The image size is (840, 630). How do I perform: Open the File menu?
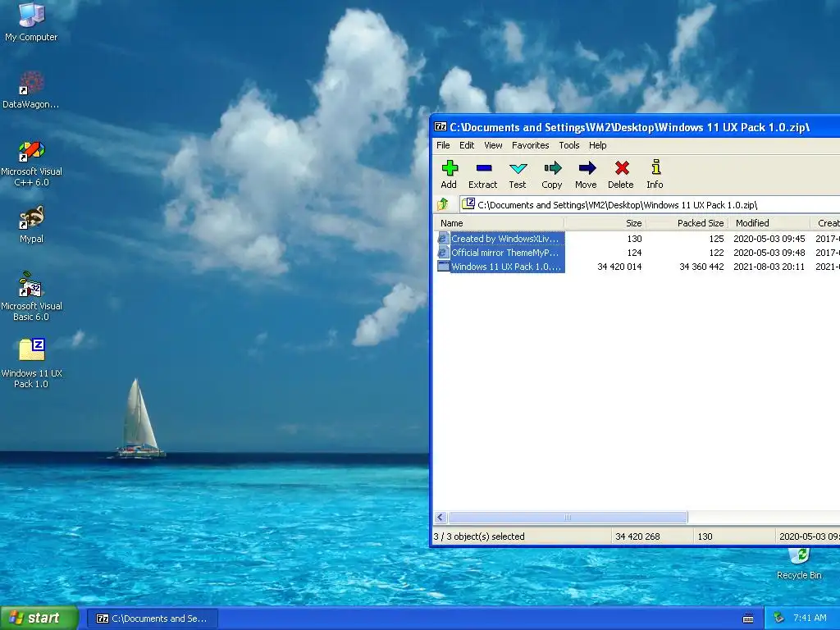(x=443, y=145)
